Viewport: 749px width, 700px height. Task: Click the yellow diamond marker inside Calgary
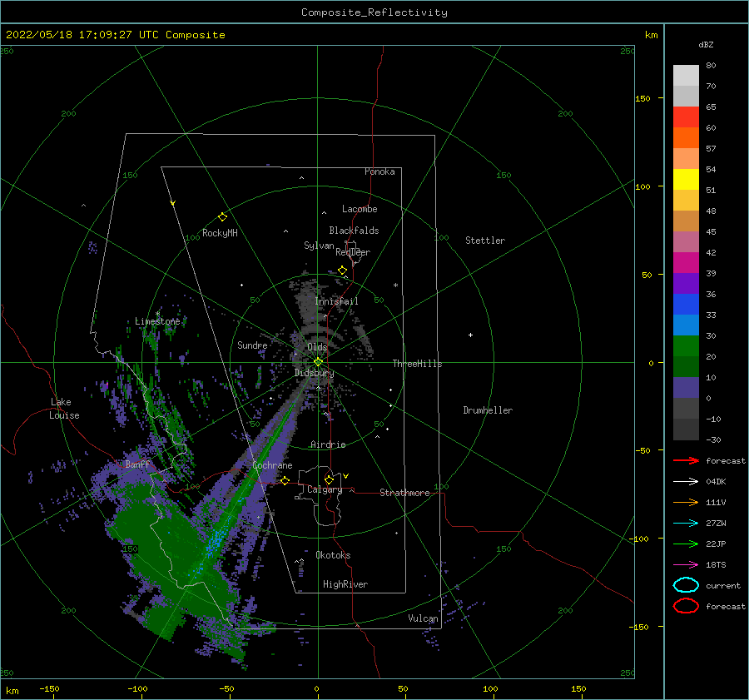click(329, 479)
